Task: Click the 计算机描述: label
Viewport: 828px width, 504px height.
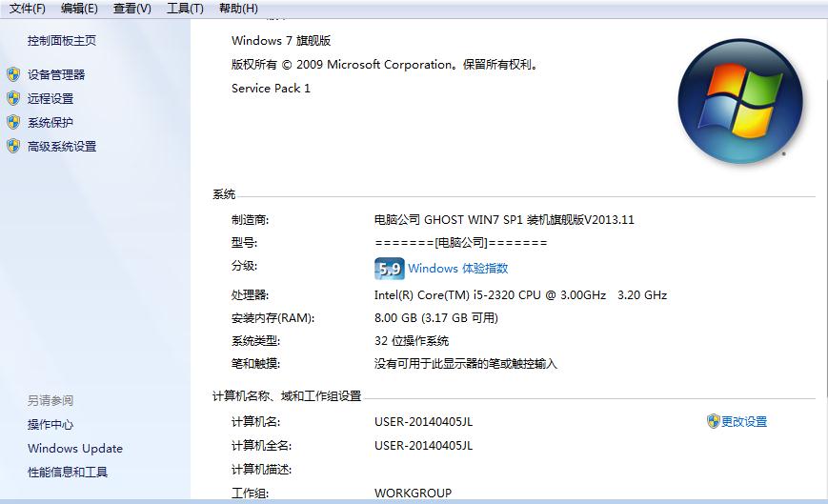Action: click(x=261, y=469)
